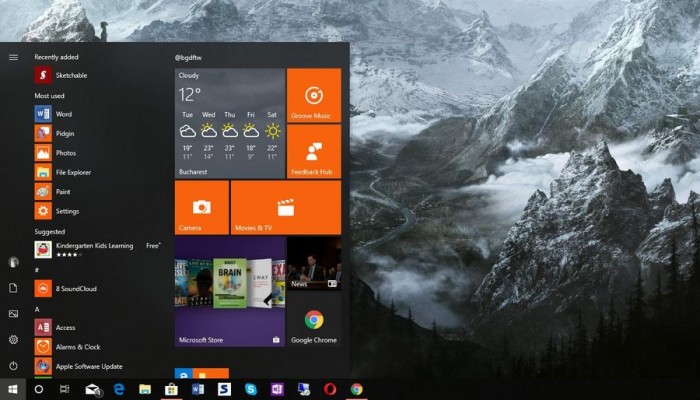The image size is (700, 400).
Task: Open the Photos app
Action: pyautogui.click(x=97, y=153)
